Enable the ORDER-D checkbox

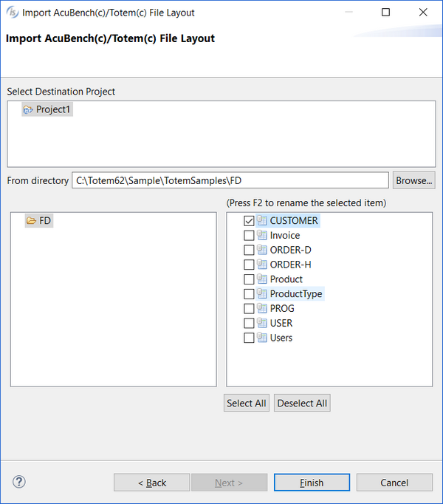pos(249,250)
